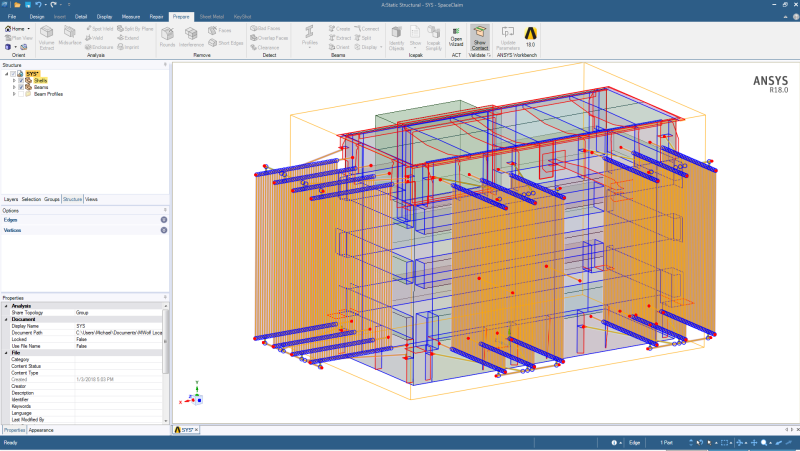Open the Beams Display dropdown
Image resolution: width=800 pixels, height=451 pixels.
(x=368, y=47)
